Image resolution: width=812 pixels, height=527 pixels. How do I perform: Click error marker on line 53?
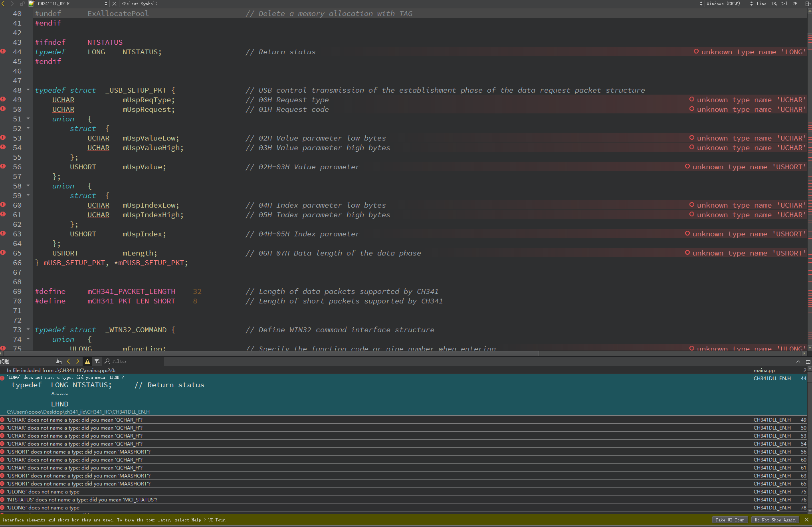click(3, 137)
